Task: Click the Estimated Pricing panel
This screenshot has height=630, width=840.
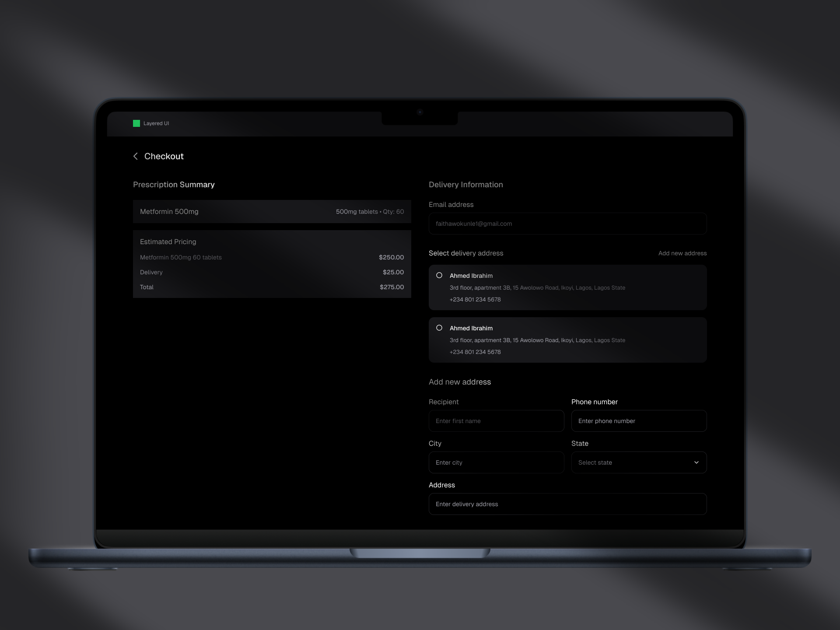Action: 272,263
